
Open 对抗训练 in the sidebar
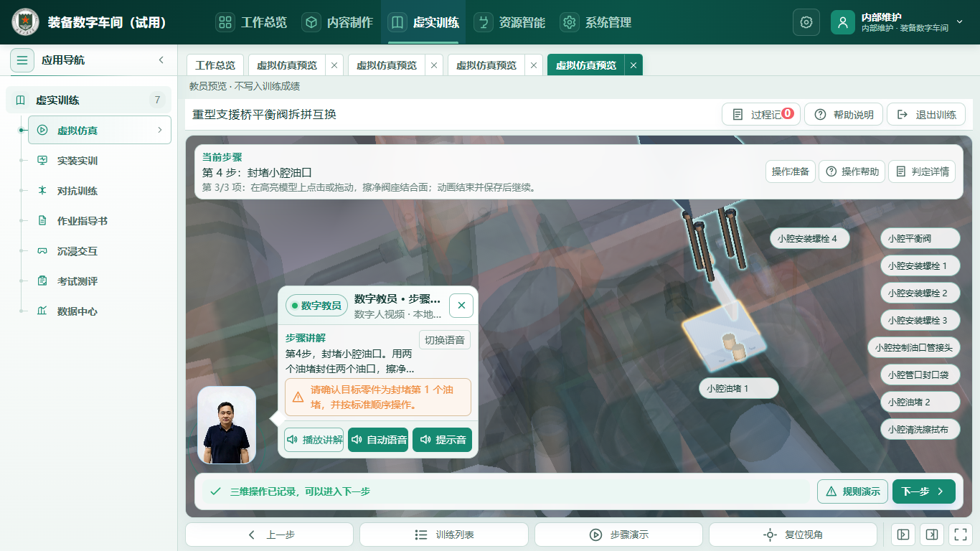[x=100, y=191]
